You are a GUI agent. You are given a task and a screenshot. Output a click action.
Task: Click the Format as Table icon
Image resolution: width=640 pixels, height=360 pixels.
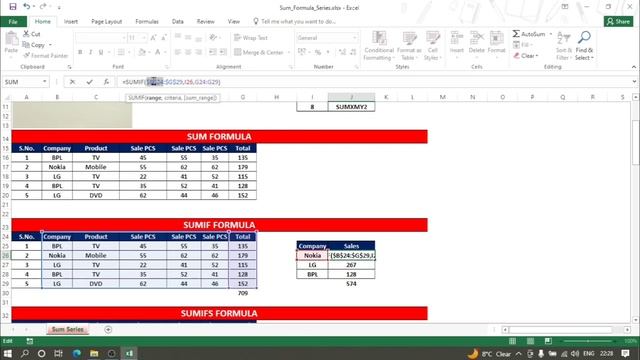[409, 38]
